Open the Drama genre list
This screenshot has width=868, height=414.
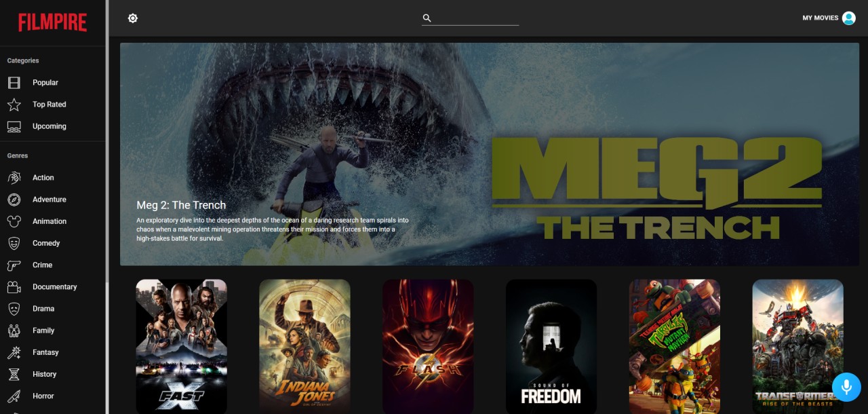53,309
